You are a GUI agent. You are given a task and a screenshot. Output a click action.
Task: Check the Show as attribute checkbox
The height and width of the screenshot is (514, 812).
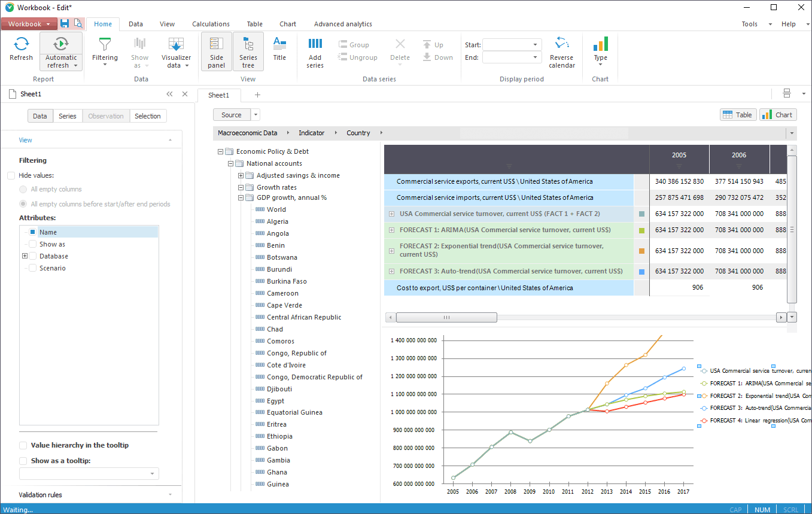[x=33, y=244]
